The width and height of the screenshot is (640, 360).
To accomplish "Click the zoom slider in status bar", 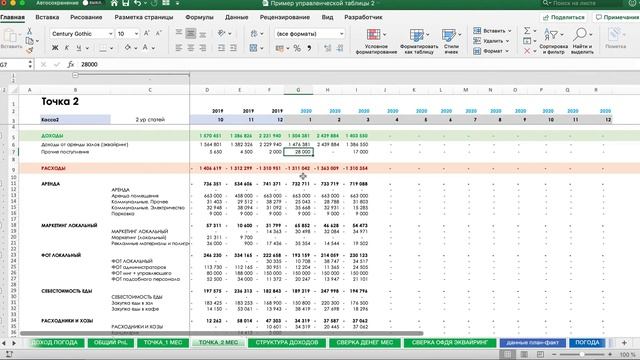I will (x=582, y=354).
